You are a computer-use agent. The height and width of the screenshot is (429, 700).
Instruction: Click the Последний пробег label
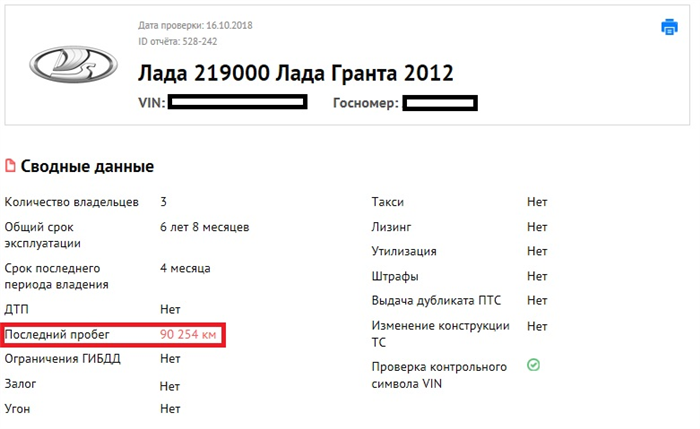[x=57, y=335]
